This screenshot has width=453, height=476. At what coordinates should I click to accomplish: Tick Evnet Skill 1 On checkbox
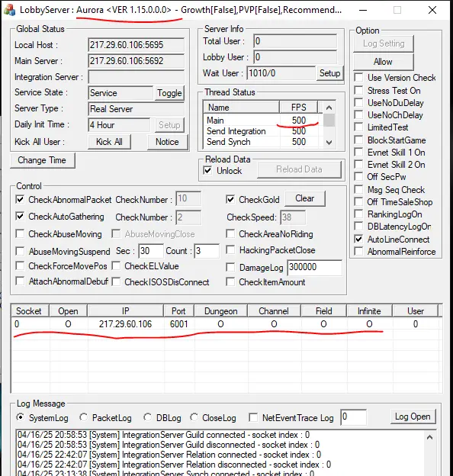(x=358, y=152)
